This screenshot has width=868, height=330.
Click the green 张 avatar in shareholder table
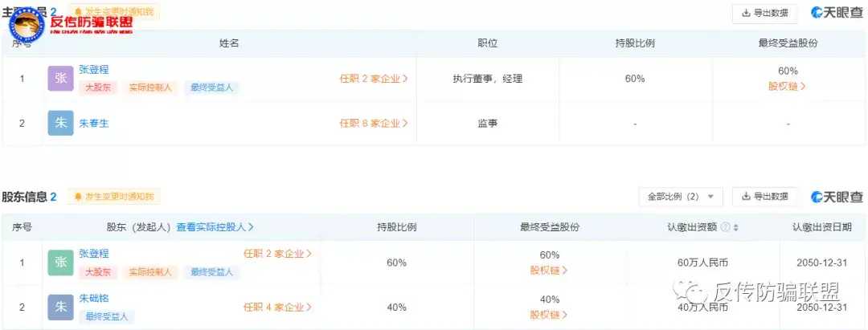(60, 263)
